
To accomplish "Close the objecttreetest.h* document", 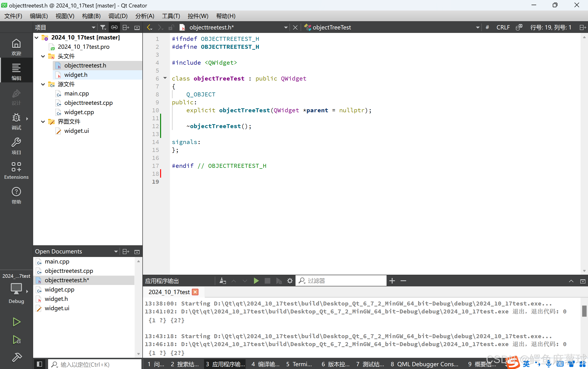I will coord(295,27).
